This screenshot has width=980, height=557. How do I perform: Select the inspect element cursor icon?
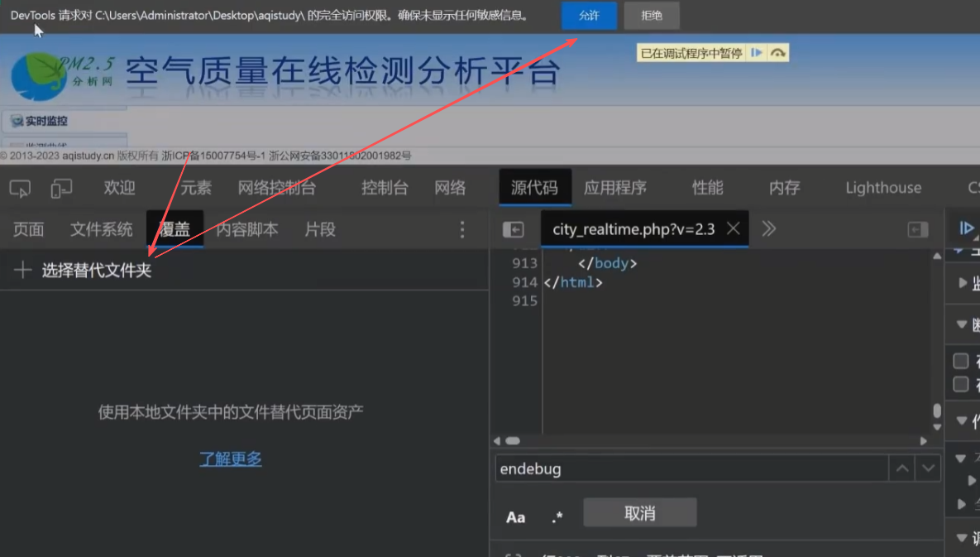point(19,189)
